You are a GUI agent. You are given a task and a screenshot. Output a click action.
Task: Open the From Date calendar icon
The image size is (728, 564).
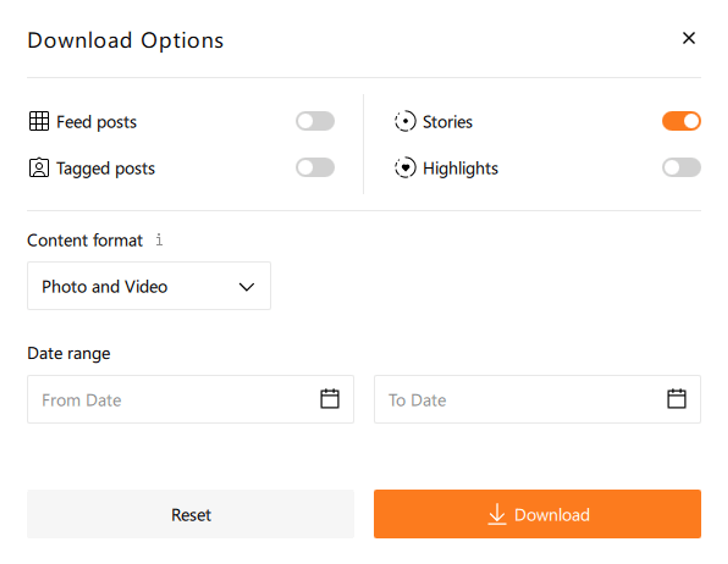(330, 399)
